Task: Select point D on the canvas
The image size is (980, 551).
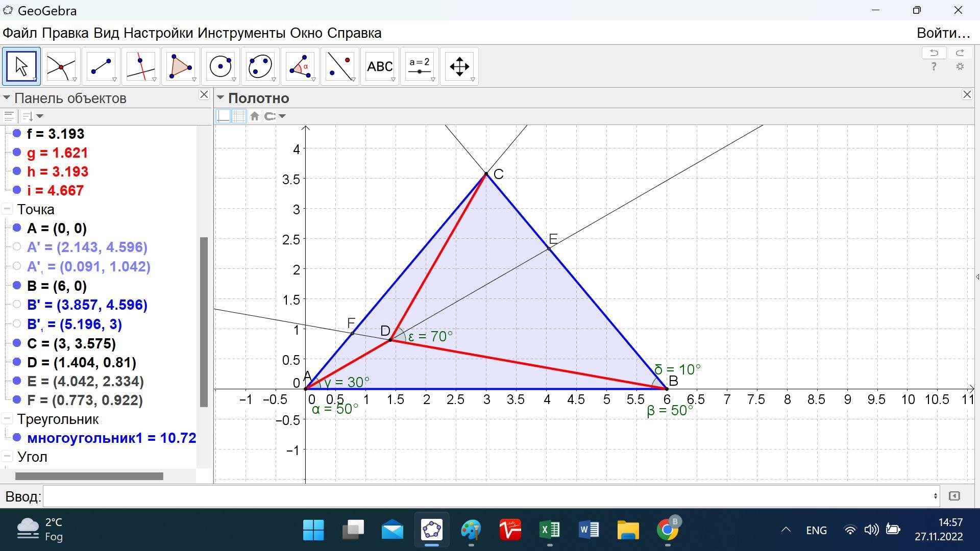Action: [x=390, y=339]
